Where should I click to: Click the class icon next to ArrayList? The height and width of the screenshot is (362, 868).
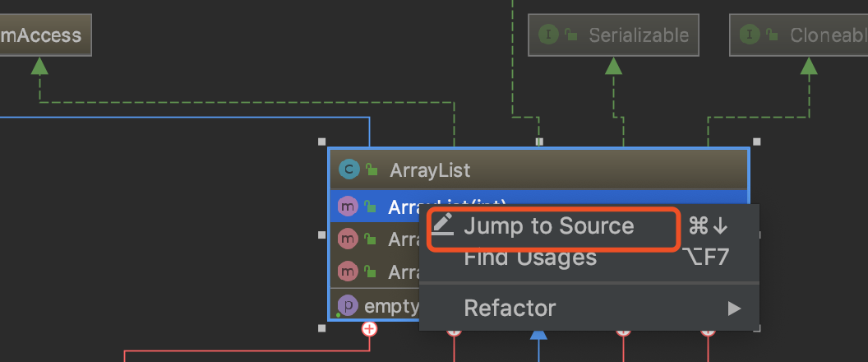349,169
